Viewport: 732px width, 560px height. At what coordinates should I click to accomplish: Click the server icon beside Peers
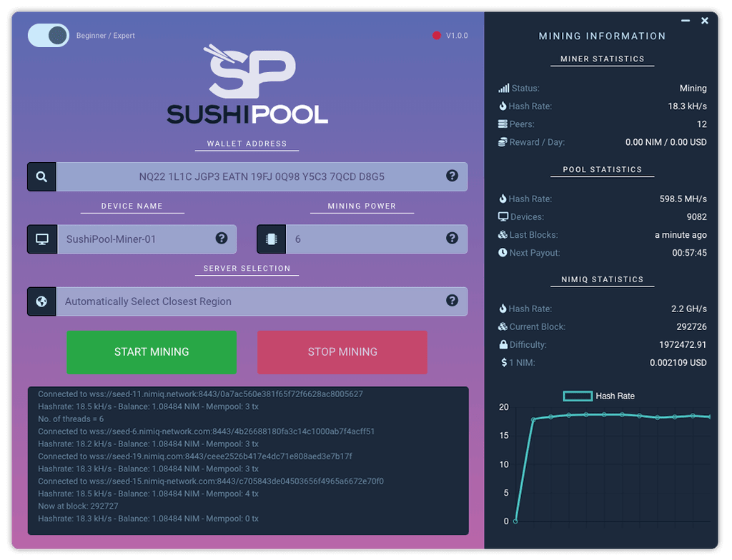tap(503, 124)
